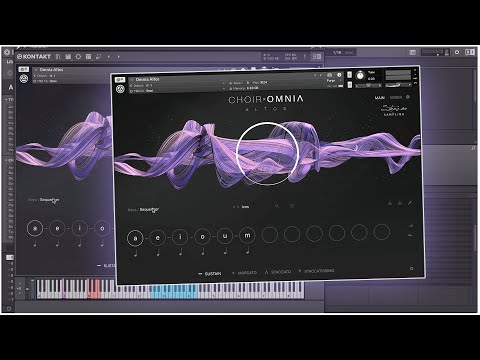
Task: Click the large white circle on waveform
Action: click(267, 153)
